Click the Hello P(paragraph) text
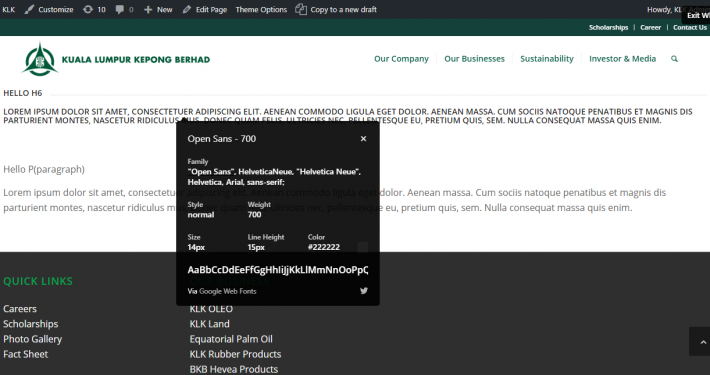Image resolution: width=710 pixels, height=375 pixels. pos(44,169)
